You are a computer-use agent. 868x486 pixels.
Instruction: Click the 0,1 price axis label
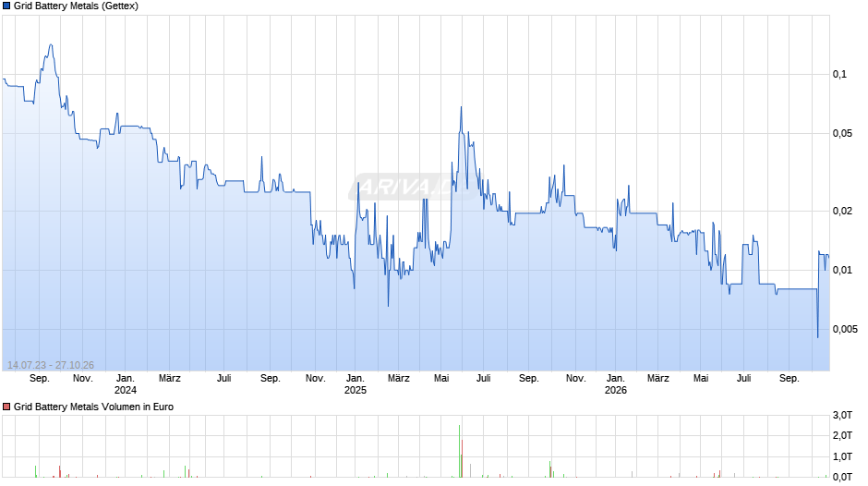click(839, 74)
